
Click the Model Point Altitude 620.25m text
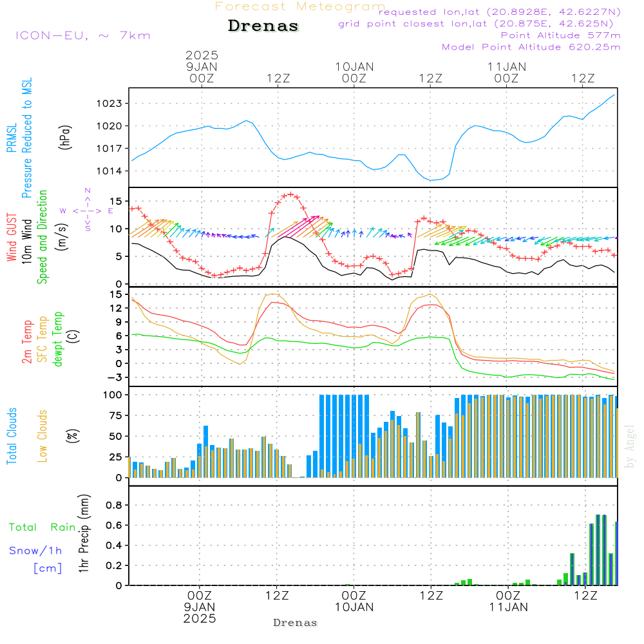coord(531,47)
